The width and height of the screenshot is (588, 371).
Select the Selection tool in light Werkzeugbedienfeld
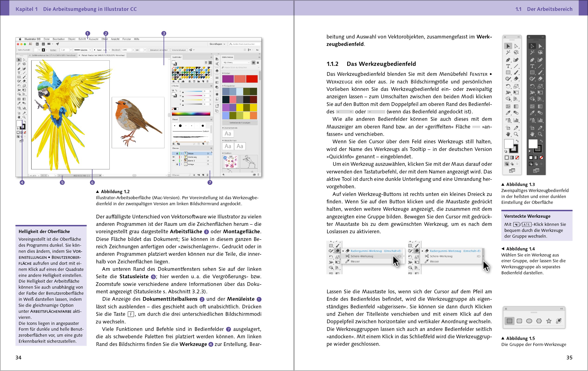(x=508, y=46)
